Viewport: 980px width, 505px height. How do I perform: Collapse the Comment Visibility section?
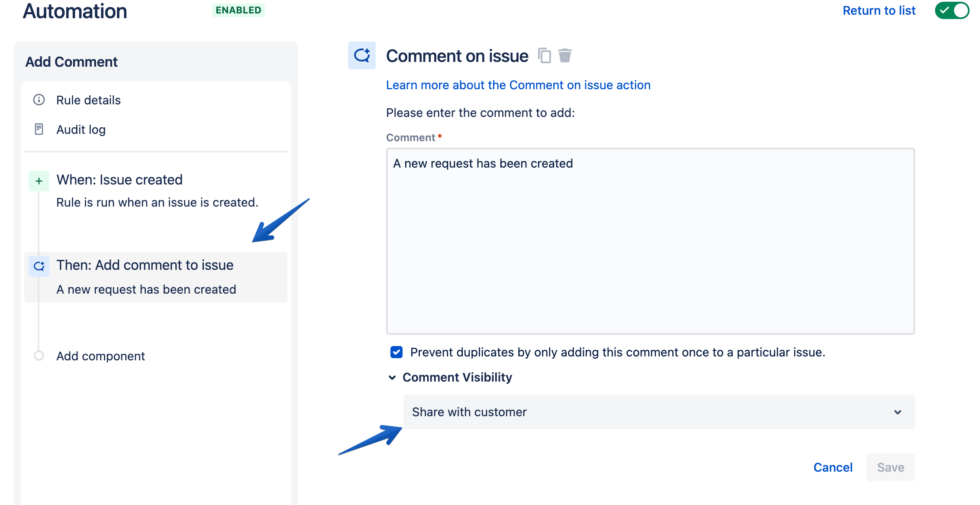pos(392,378)
